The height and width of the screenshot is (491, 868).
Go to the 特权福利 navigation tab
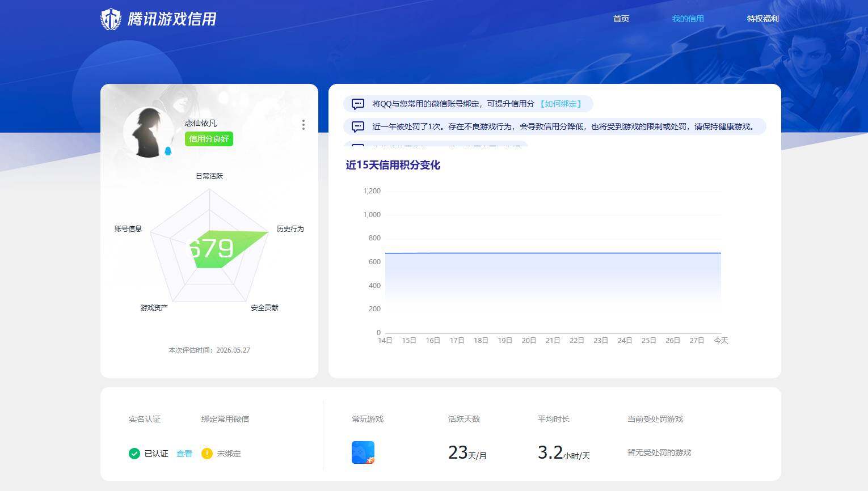click(x=762, y=19)
